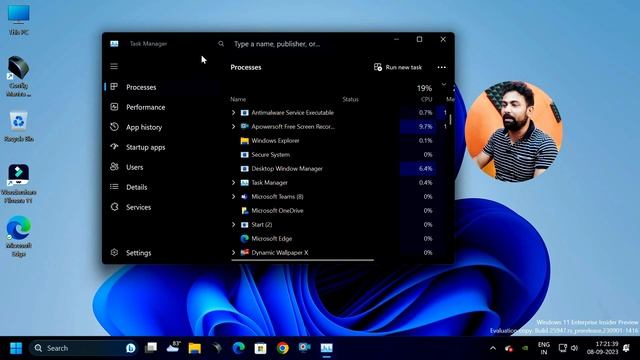The width and height of the screenshot is (640, 360).
Task: Open the weather widget on taskbar
Action: [x=173, y=347]
